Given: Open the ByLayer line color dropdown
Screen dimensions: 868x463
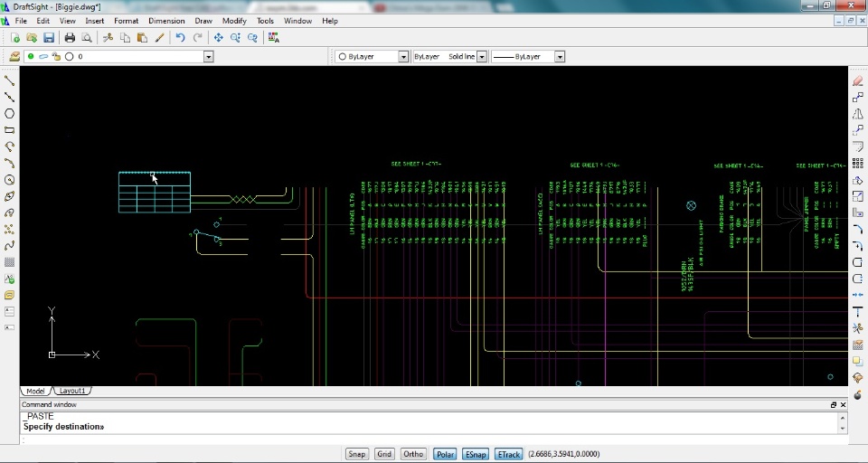Looking at the screenshot, I should pos(403,57).
